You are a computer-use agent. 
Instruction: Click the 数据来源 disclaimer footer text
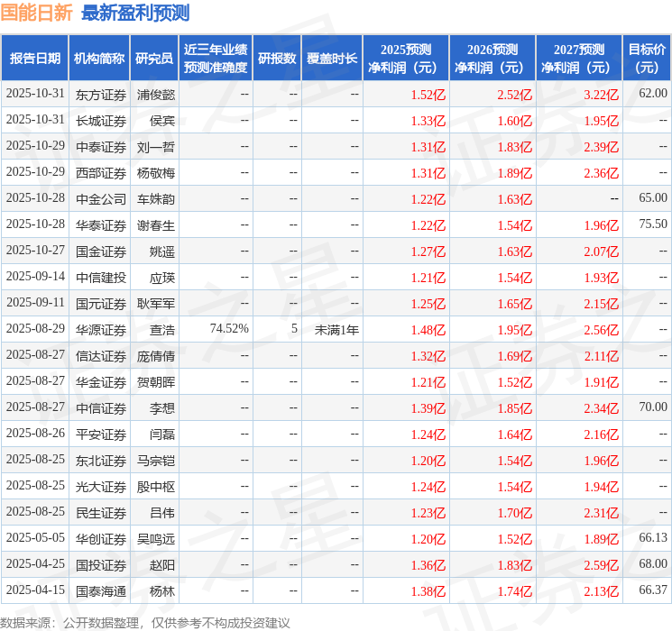(145, 622)
